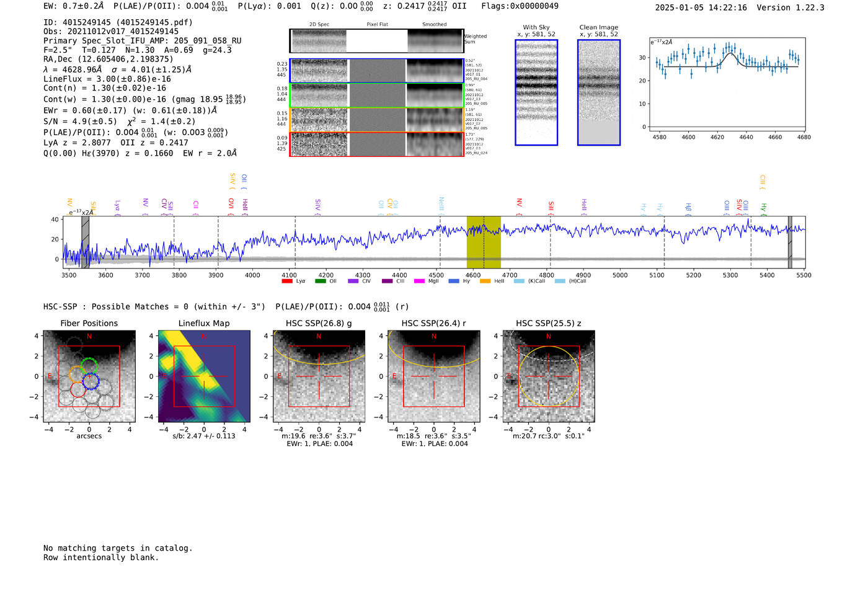Click the 'Weighted Sum' label
Screen dimensions: 868x591
[x=476, y=39]
